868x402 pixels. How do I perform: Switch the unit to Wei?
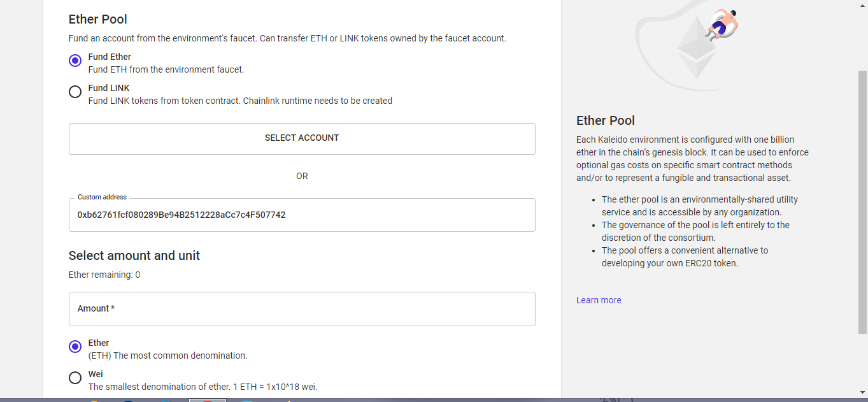pyautogui.click(x=75, y=378)
